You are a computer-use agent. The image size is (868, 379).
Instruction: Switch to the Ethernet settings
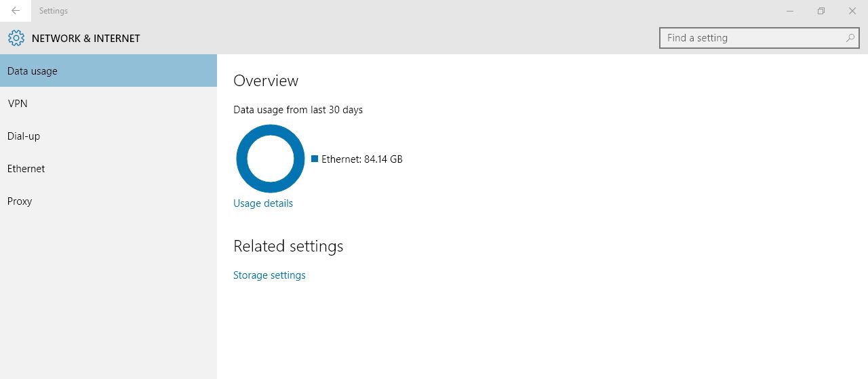[108, 168]
